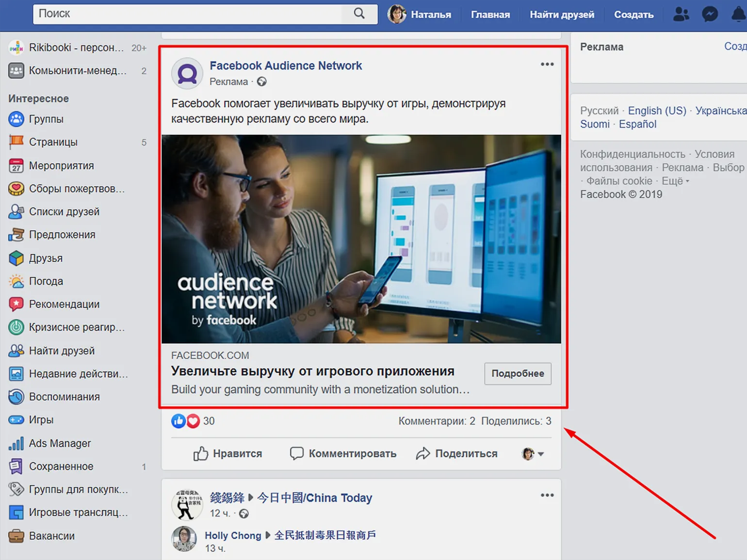Image resolution: width=747 pixels, height=560 pixels.
Task: Like the post with Нравится
Action: 227,454
